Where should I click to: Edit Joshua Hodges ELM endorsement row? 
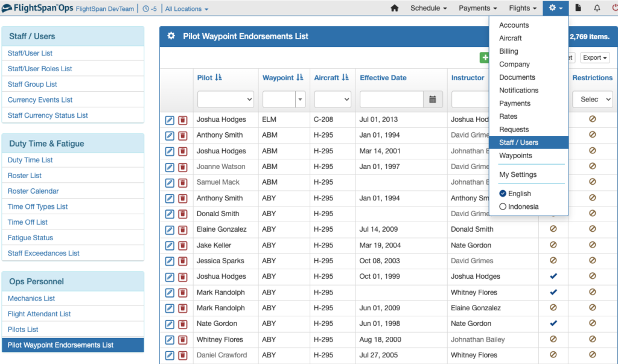[170, 120]
